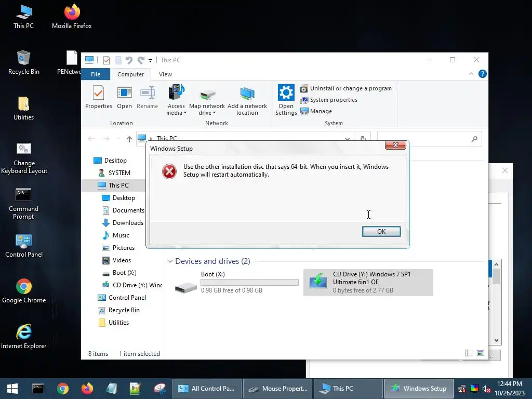Click System properties in ribbon
Viewport: 532px width, 399px height.
click(x=329, y=100)
